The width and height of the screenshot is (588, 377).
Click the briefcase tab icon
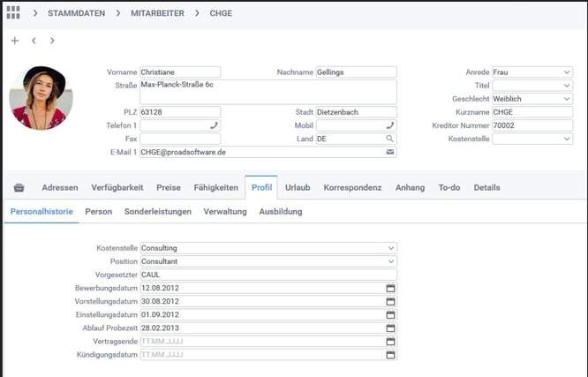[19, 188]
